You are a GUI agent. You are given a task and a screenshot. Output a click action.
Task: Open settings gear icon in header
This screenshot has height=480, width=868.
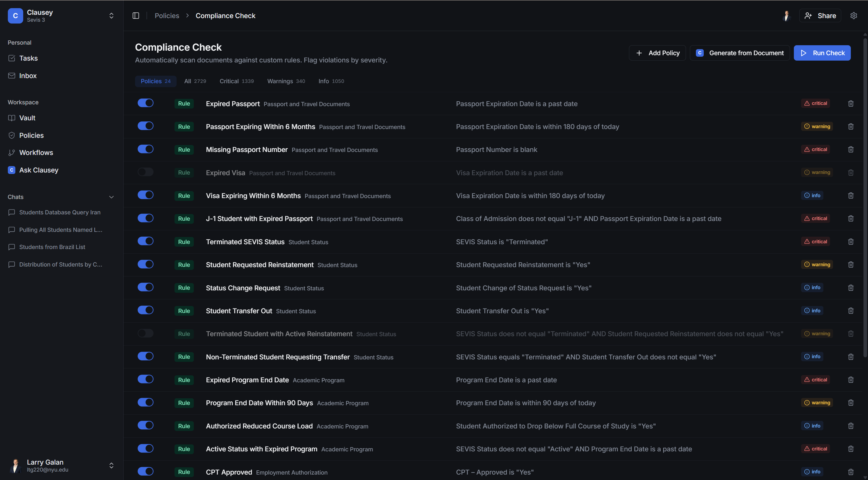coord(854,15)
